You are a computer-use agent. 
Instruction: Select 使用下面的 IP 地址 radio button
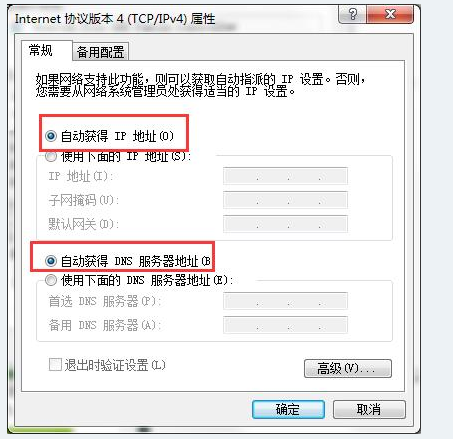[51, 156]
